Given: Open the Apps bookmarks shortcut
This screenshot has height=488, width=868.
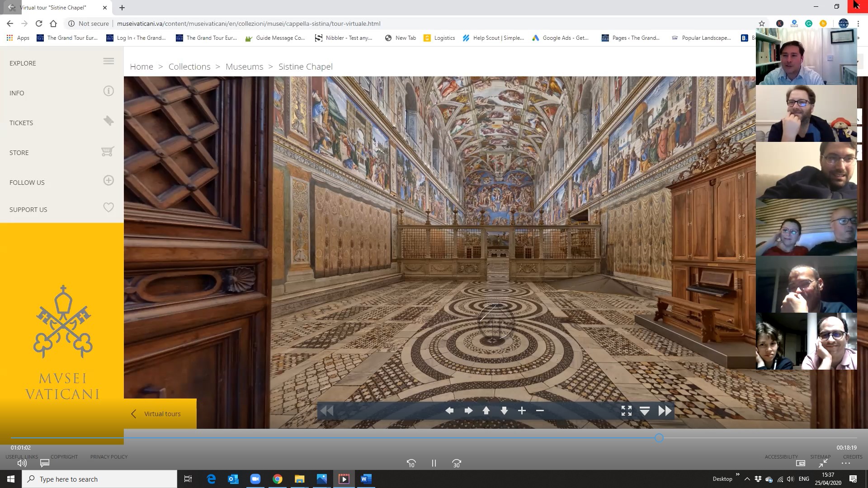Looking at the screenshot, I should [x=18, y=38].
